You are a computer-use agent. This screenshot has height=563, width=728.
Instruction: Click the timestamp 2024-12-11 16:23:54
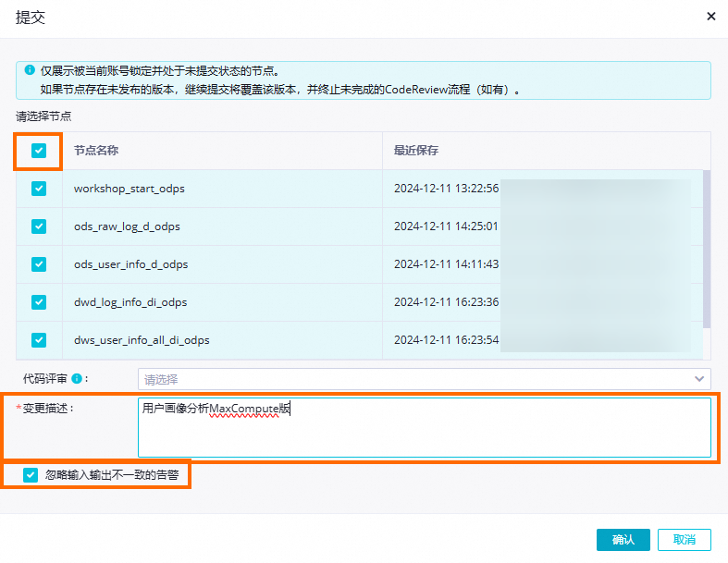click(x=446, y=340)
